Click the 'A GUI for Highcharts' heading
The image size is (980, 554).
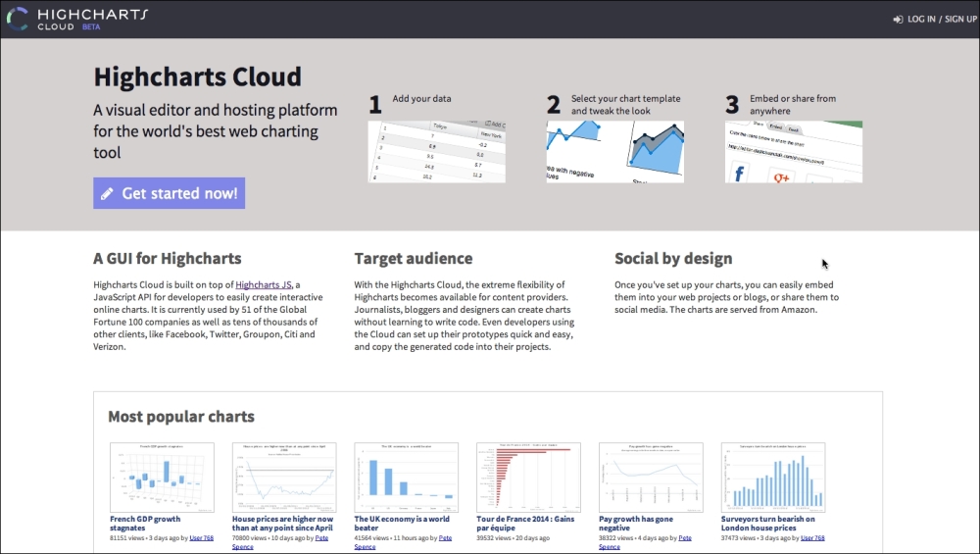point(168,258)
